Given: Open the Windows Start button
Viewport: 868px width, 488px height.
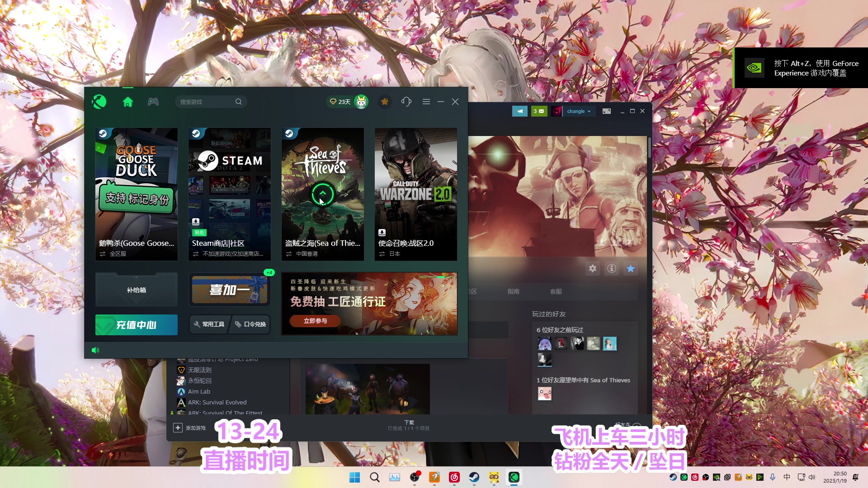Looking at the screenshot, I should (x=355, y=477).
